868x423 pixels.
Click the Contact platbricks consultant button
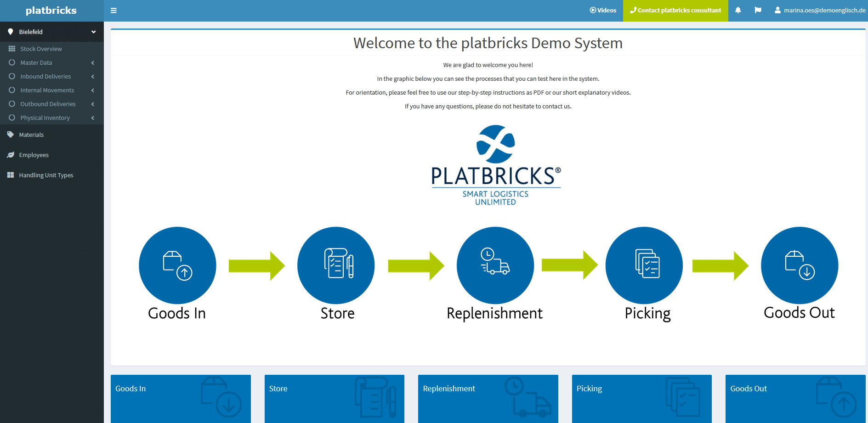(675, 10)
